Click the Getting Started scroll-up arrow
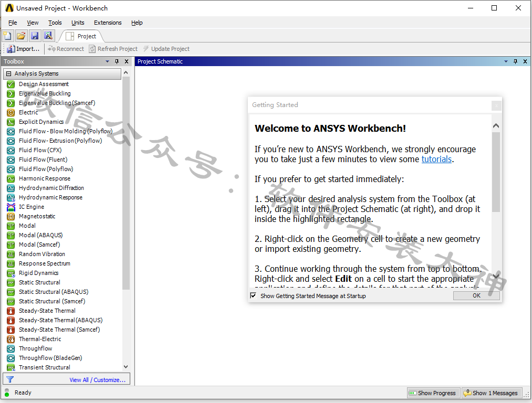 pos(496,126)
